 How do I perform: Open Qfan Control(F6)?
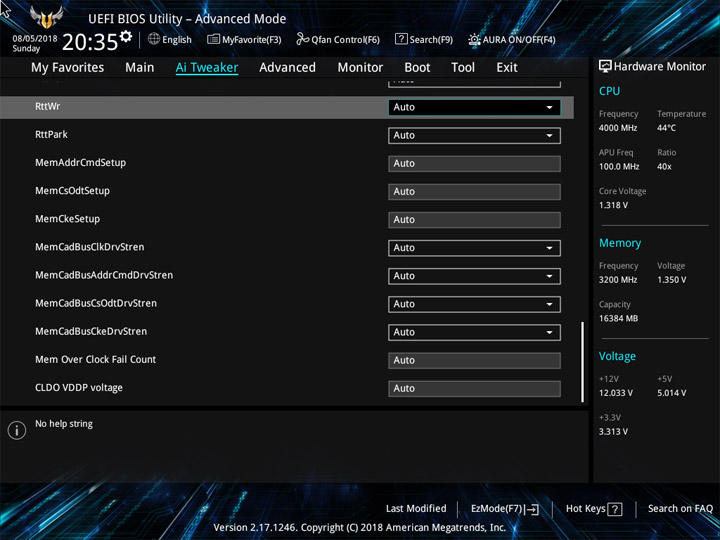click(338, 39)
